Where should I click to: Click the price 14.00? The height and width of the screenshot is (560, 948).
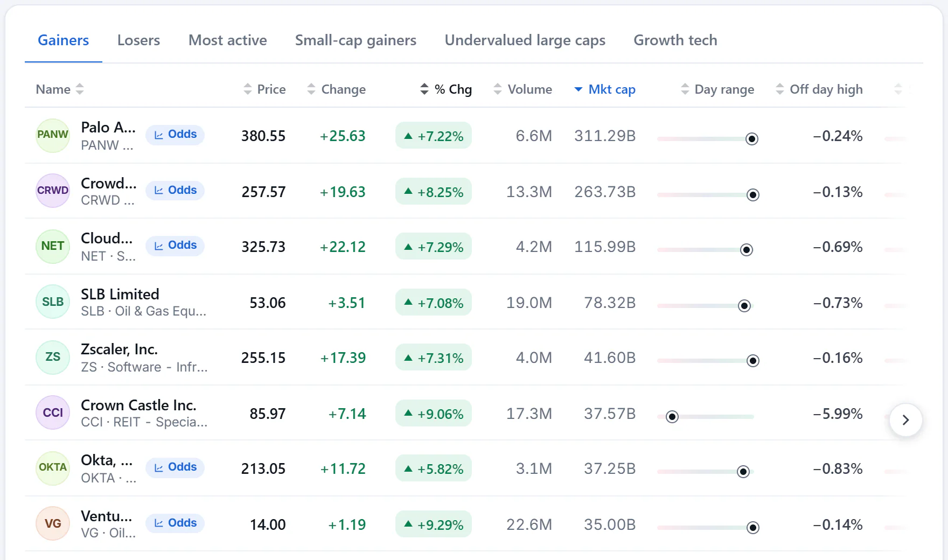[x=268, y=524]
